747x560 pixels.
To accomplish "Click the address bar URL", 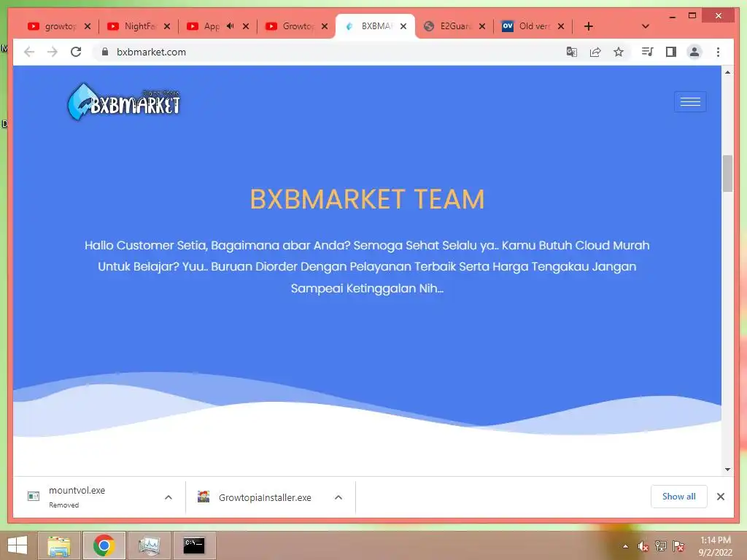I will [151, 52].
